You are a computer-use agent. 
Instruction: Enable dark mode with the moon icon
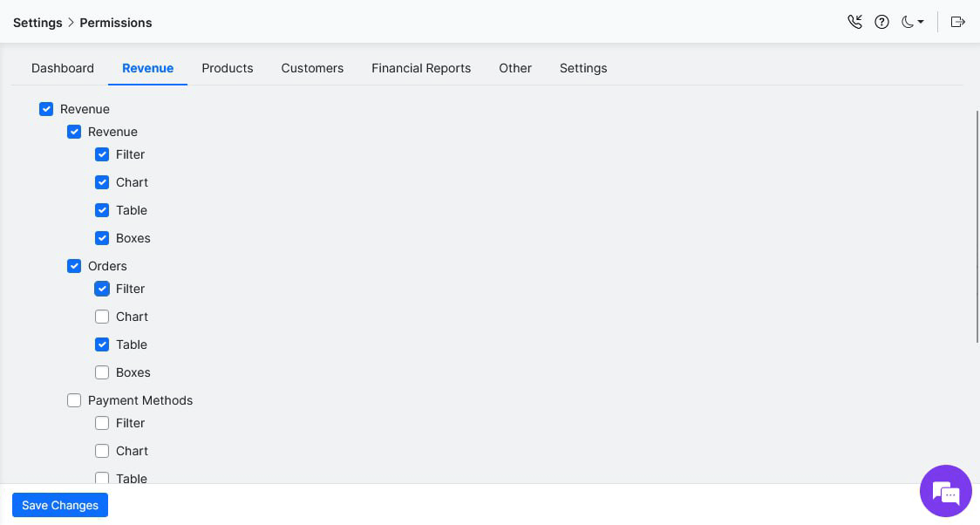906,22
